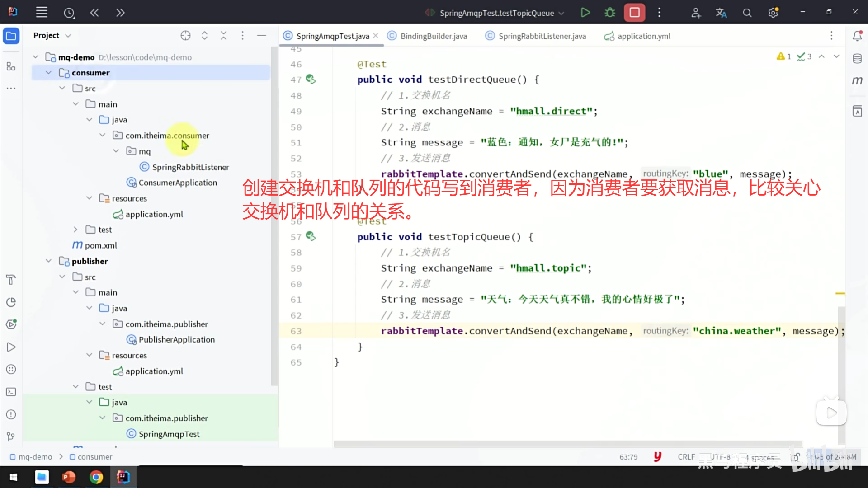The width and height of the screenshot is (868, 488).
Task: Toggle Project tool window folder button
Action: tap(11, 36)
